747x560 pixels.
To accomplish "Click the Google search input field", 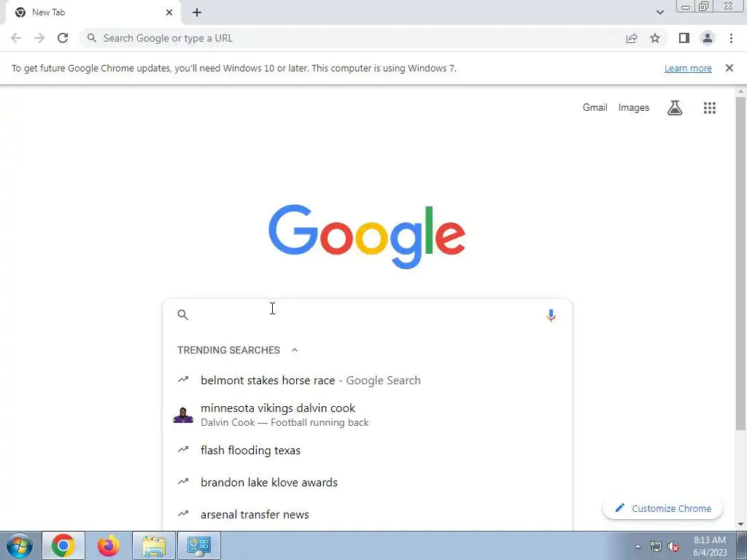I will tap(367, 315).
